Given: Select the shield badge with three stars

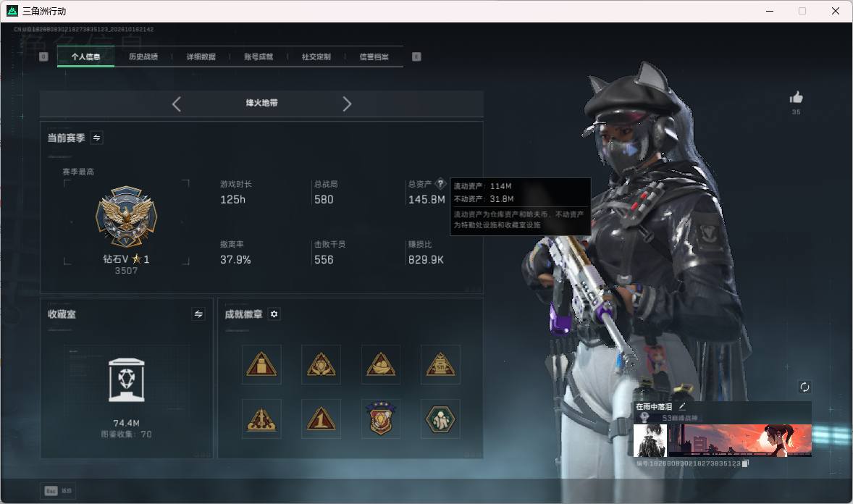Looking at the screenshot, I should (381, 419).
